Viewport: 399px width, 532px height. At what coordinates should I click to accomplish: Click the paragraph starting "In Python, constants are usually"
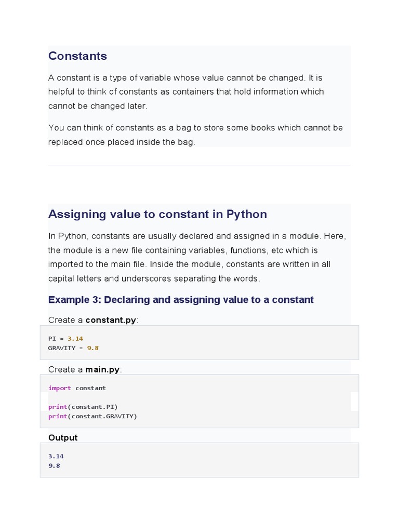click(x=197, y=257)
